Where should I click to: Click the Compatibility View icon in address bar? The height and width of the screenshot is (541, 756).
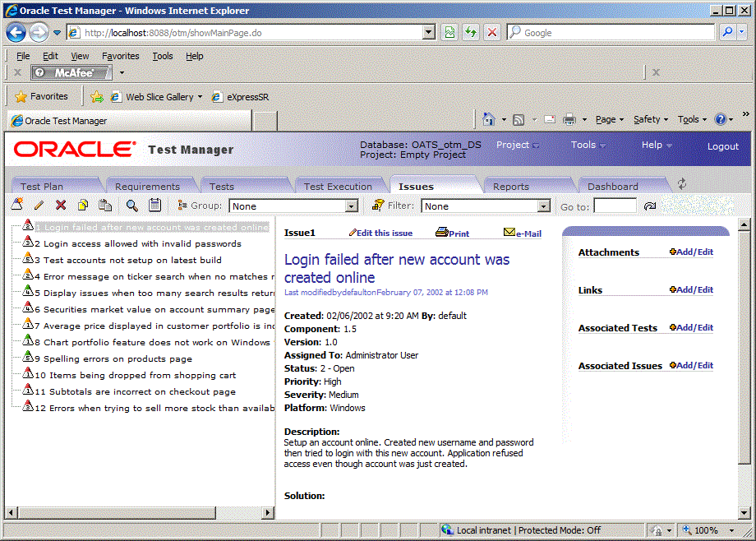[449, 32]
